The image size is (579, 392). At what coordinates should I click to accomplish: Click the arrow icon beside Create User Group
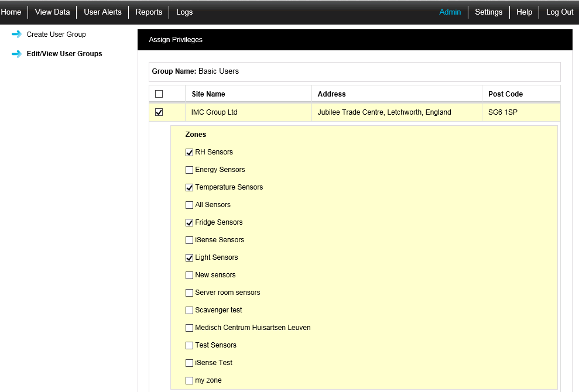coord(16,35)
